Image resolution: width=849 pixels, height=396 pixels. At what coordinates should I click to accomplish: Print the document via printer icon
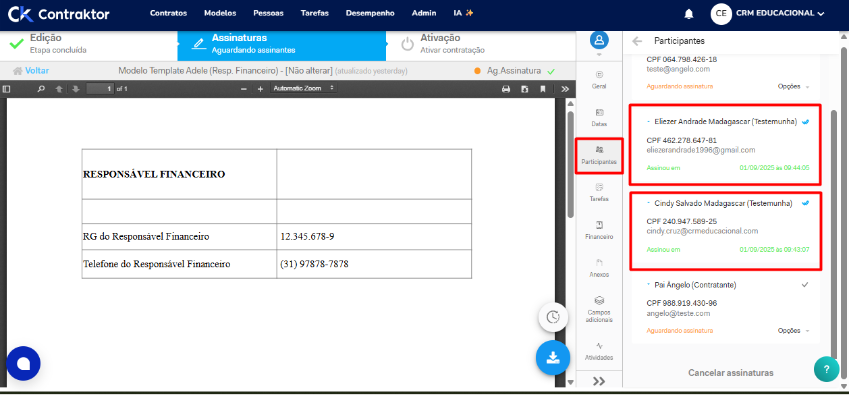(x=506, y=89)
